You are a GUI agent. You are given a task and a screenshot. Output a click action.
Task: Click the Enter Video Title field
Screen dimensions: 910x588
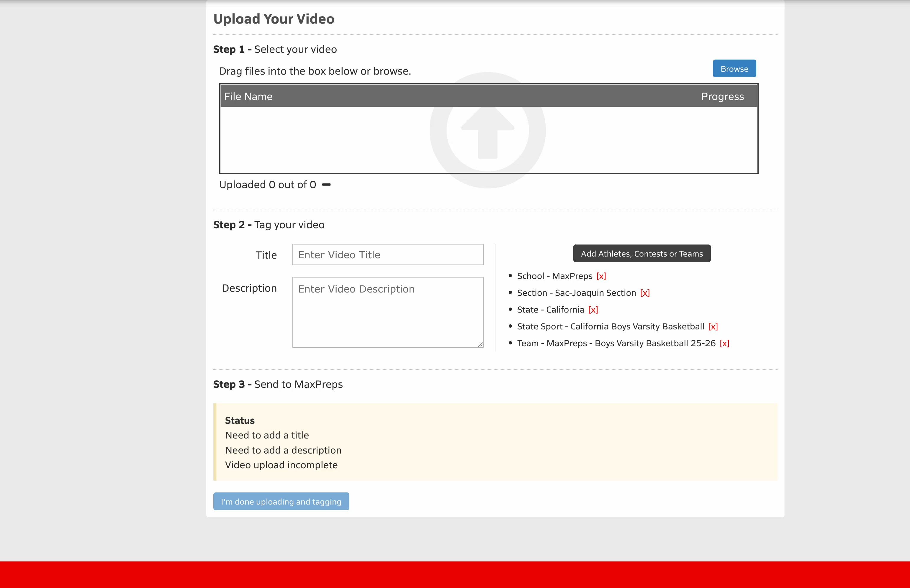point(387,255)
